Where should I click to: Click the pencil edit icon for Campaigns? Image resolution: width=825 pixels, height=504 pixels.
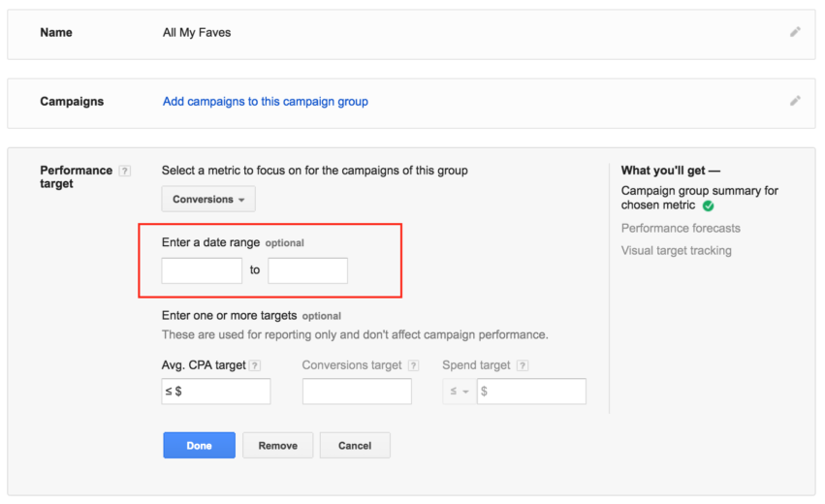point(795,101)
